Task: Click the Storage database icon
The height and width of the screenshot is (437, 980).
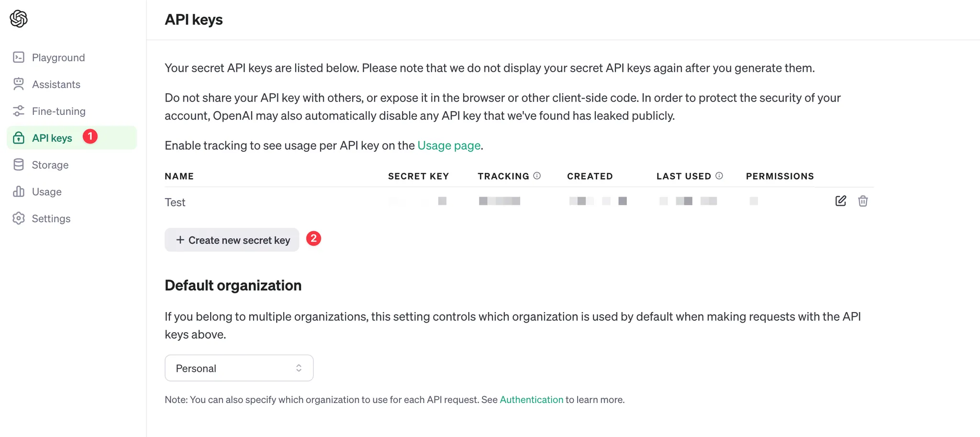Action: pyautogui.click(x=19, y=165)
